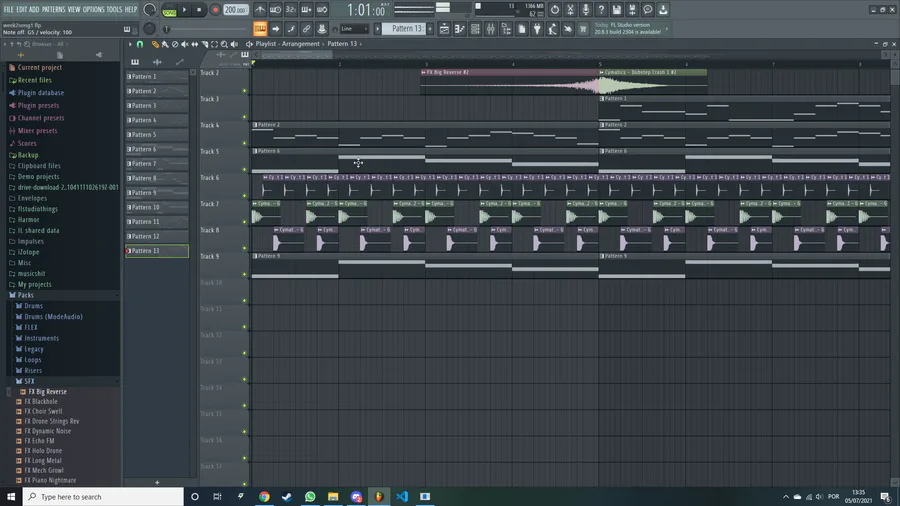Image resolution: width=900 pixels, height=506 pixels.
Task: Click the Save project floppy icon
Action: tap(616, 10)
